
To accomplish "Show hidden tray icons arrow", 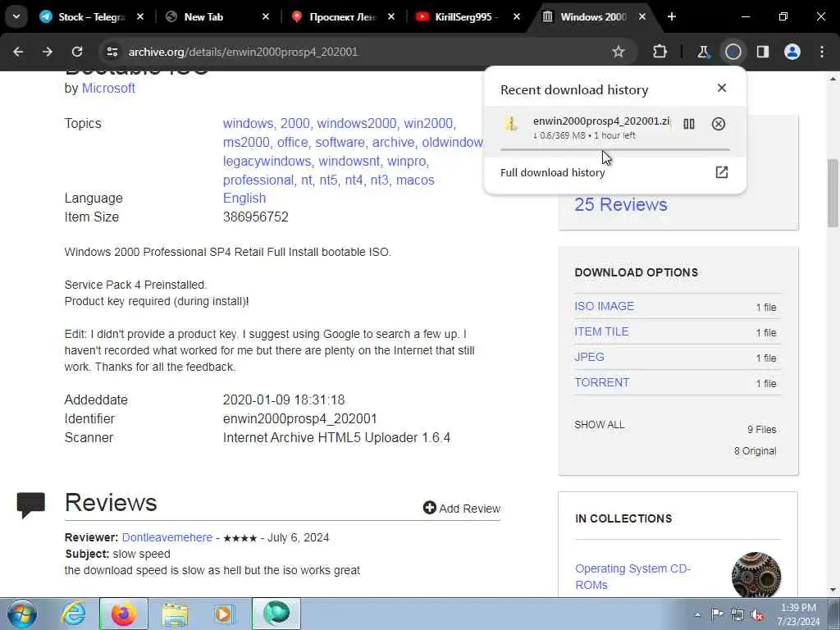I will coord(697,615).
